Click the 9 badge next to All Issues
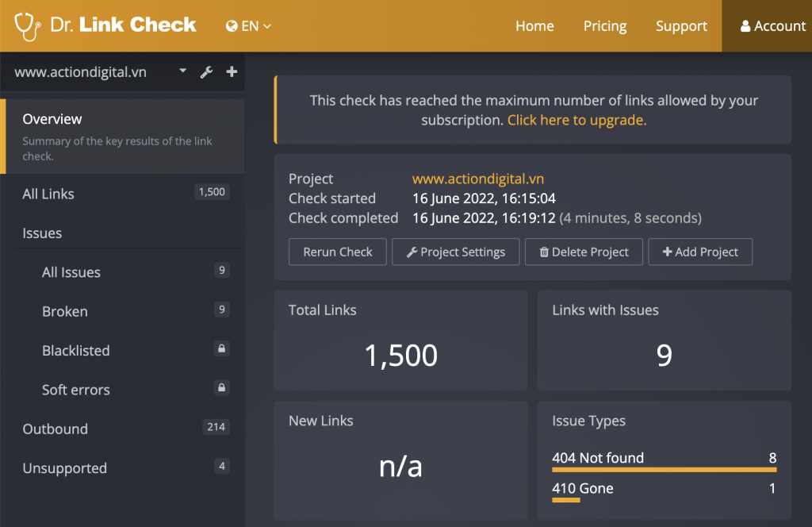This screenshot has height=527, width=812. point(222,270)
